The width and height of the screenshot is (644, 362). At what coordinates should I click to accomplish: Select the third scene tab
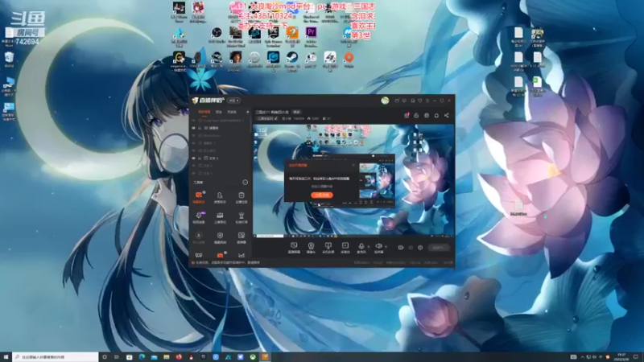232,112
